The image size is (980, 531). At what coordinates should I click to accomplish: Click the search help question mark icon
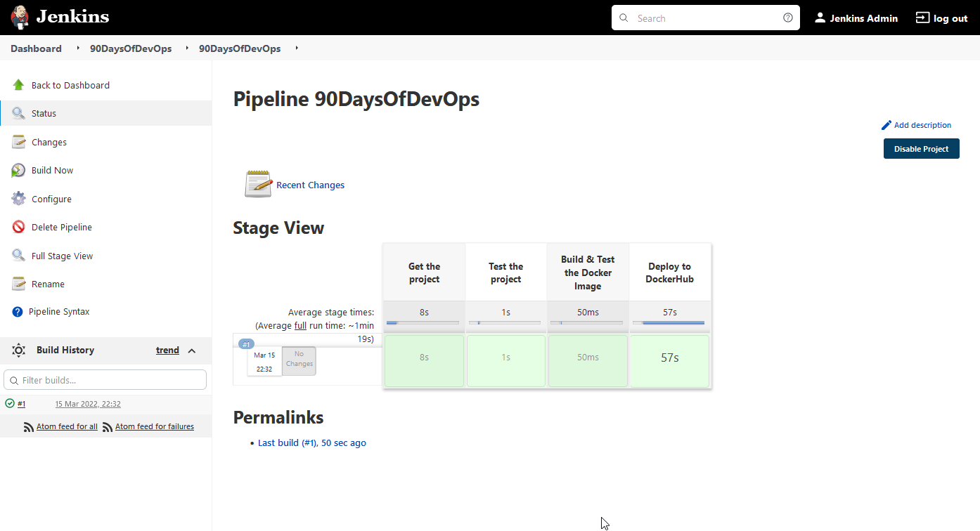click(788, 18)
